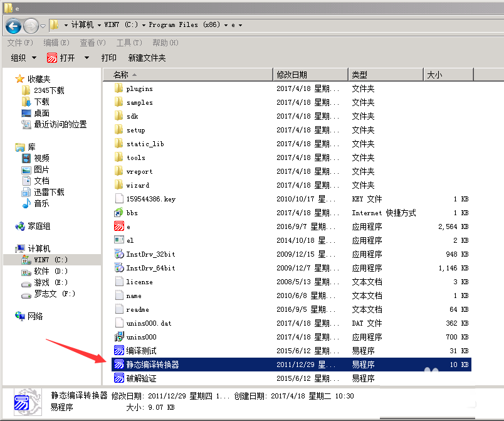
Task: Click the 桌面 icon in favorites
Action: tap(26, 113)
